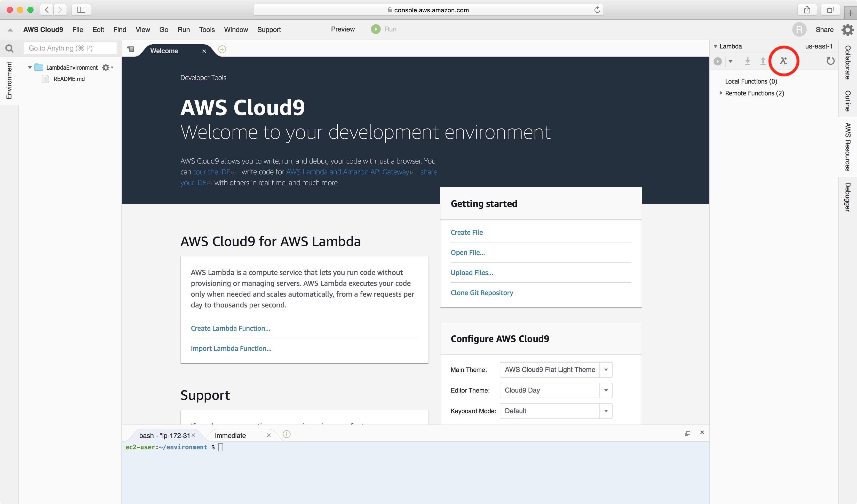Open the File menu
Image resolution: width=857 pixels, height=504 pixels.
[77, 30]
